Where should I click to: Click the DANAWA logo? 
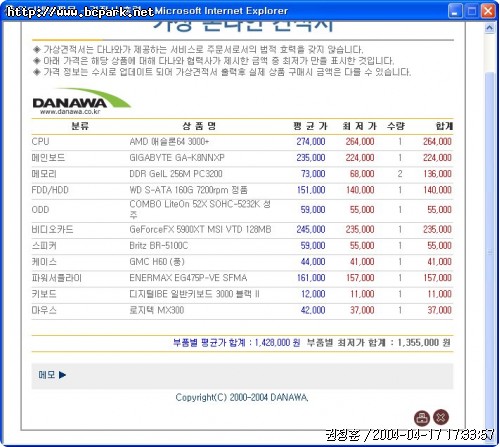[x=82, y=101]
